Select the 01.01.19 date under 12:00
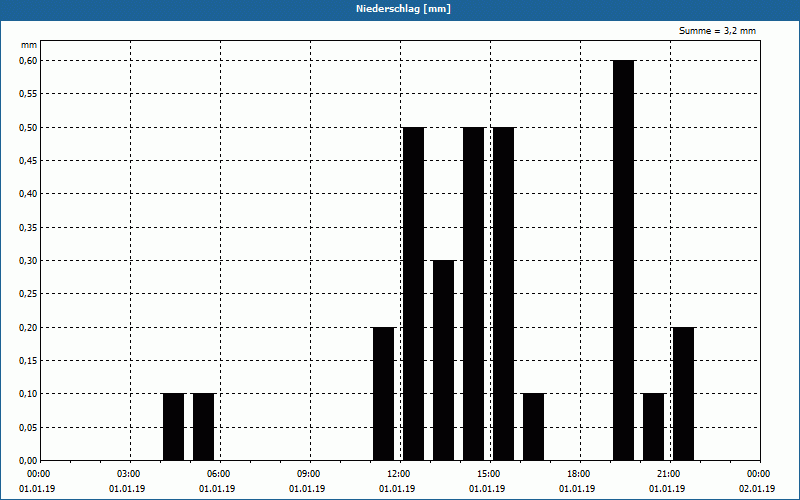The width and height of the screenshot is (800, 500). click(x=397, y=489)
